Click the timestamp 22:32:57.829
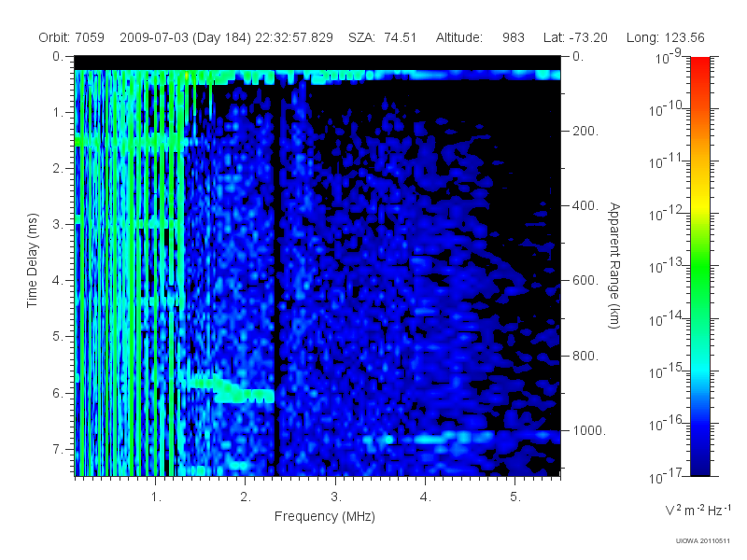747x560 pixels. click(294, 37)
